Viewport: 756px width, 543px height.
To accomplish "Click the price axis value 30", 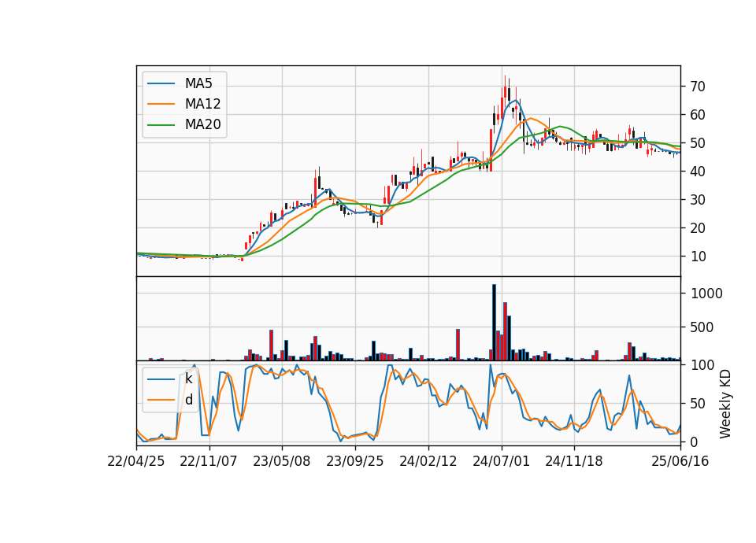I will [x=698, y=200].
